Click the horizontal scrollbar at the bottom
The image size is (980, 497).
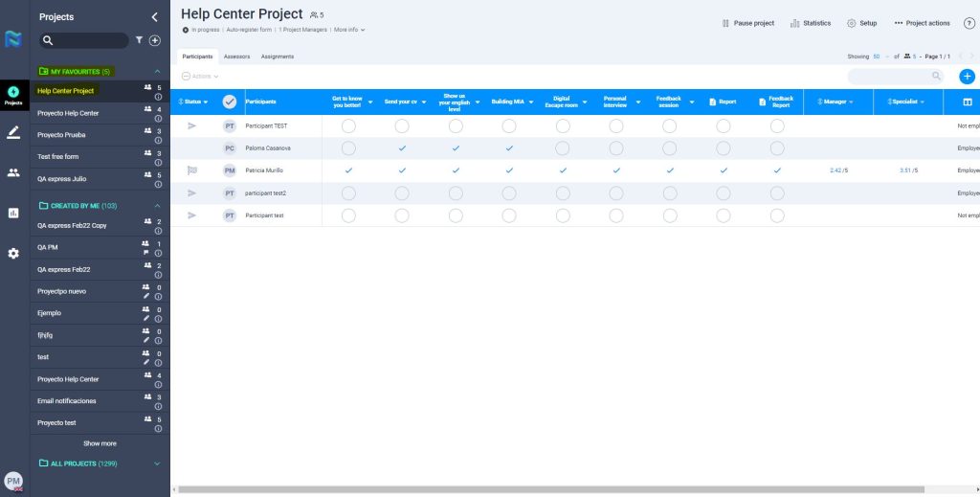coord(550,489)
